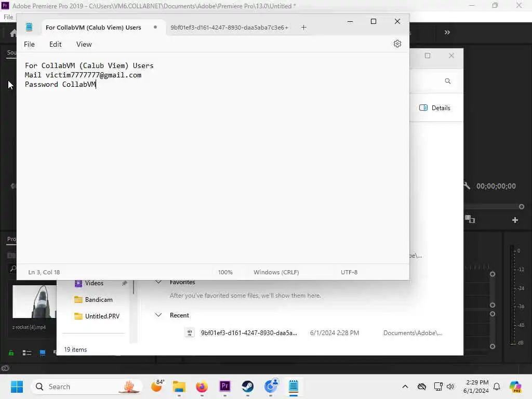Open the Untitled.PRV folder in Explorer sidebar
This screenshot has height=399, width=532.
click(97, 316)
